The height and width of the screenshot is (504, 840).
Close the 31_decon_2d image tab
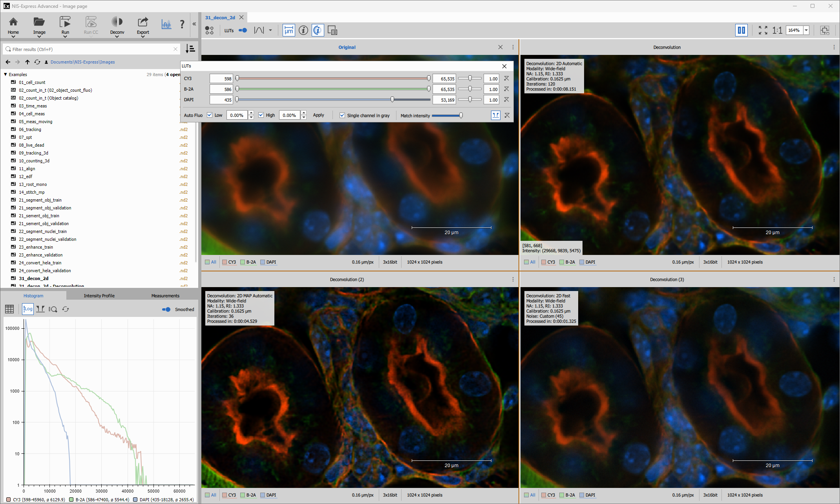point(242,17)
